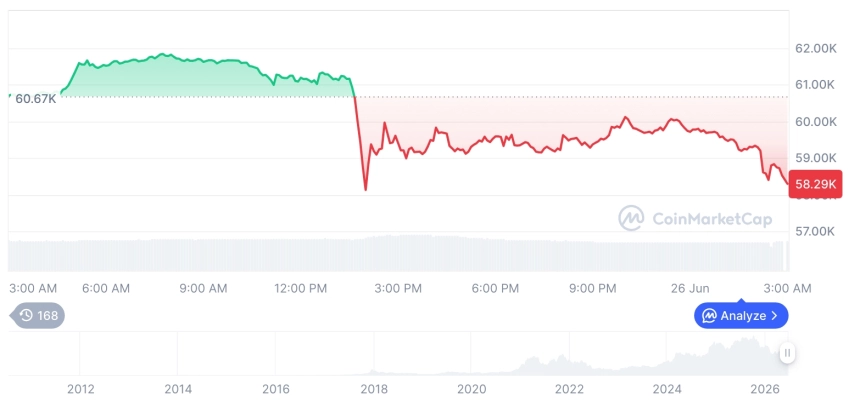Click the lowest red dip on the chart

pos(365,189)
